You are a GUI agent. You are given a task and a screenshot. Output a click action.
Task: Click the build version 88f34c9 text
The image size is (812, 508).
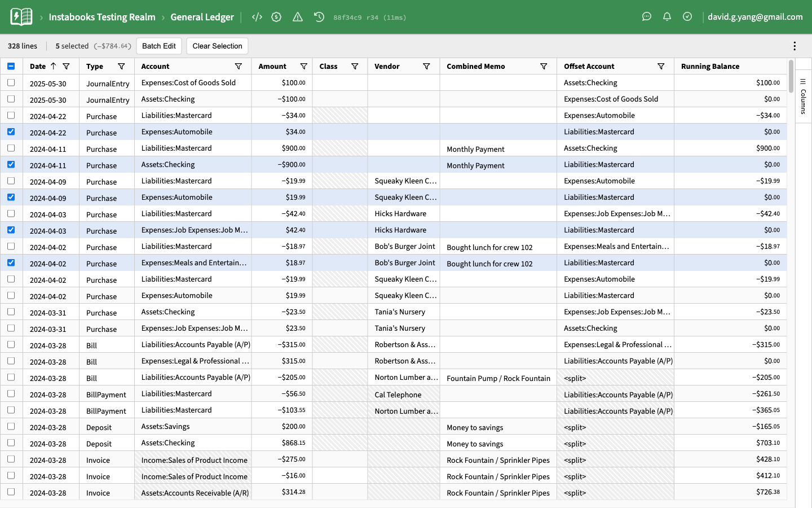[370, 17]
